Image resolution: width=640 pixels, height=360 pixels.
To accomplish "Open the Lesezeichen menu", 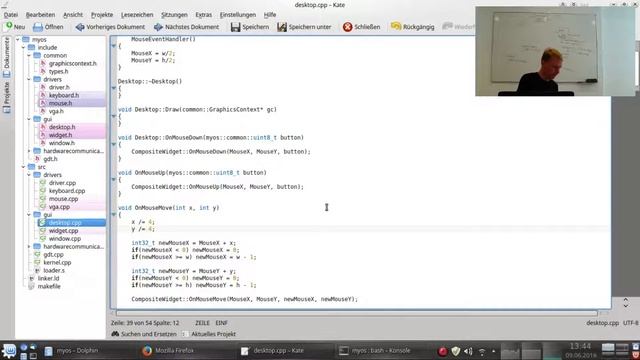I will coord(137,15).
